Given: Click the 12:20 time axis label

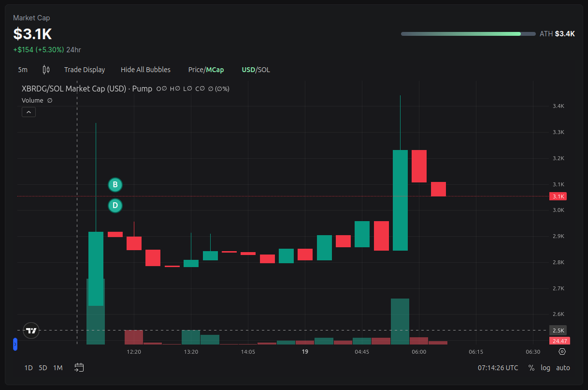Looking at the screenshot, I should tap(134, 352).
